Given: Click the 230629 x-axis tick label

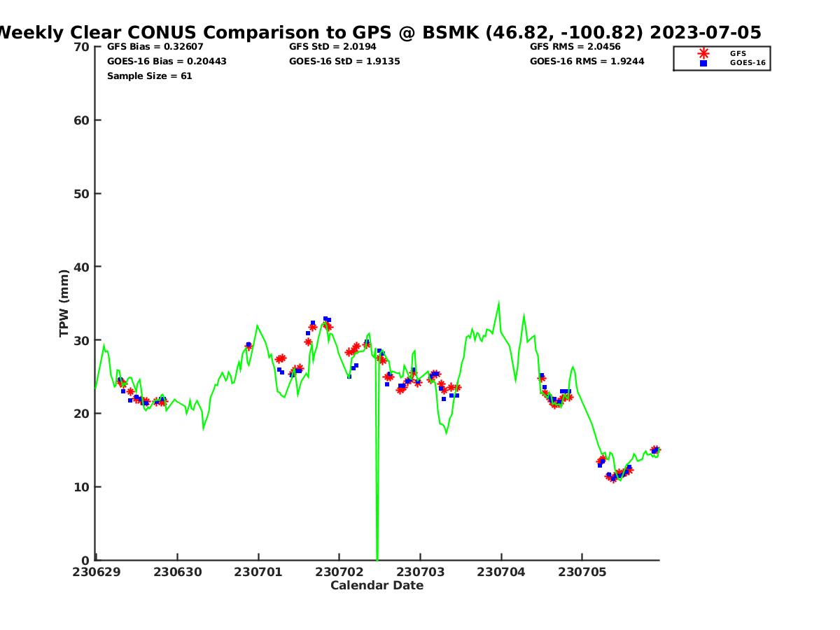Looking at the screenshot, I should (x=96, y=572).
